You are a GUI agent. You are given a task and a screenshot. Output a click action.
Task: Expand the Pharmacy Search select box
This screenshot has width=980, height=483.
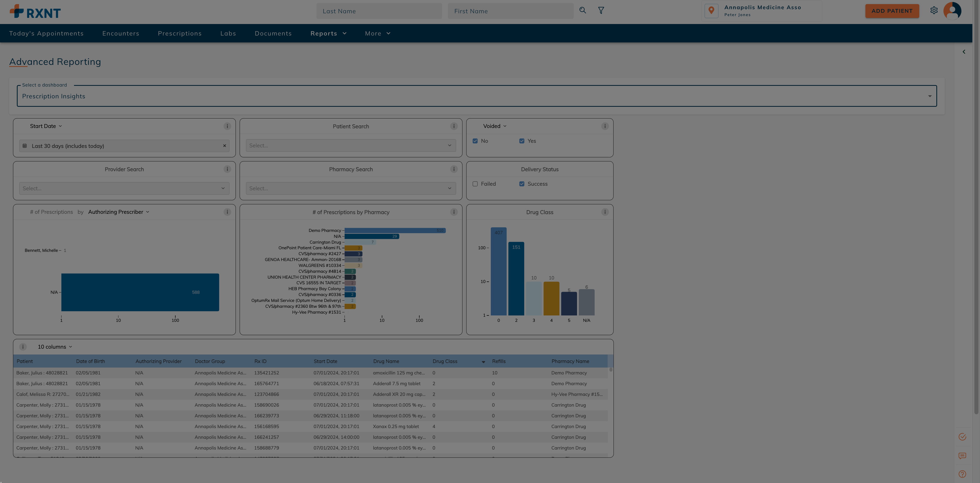(350, 189)
